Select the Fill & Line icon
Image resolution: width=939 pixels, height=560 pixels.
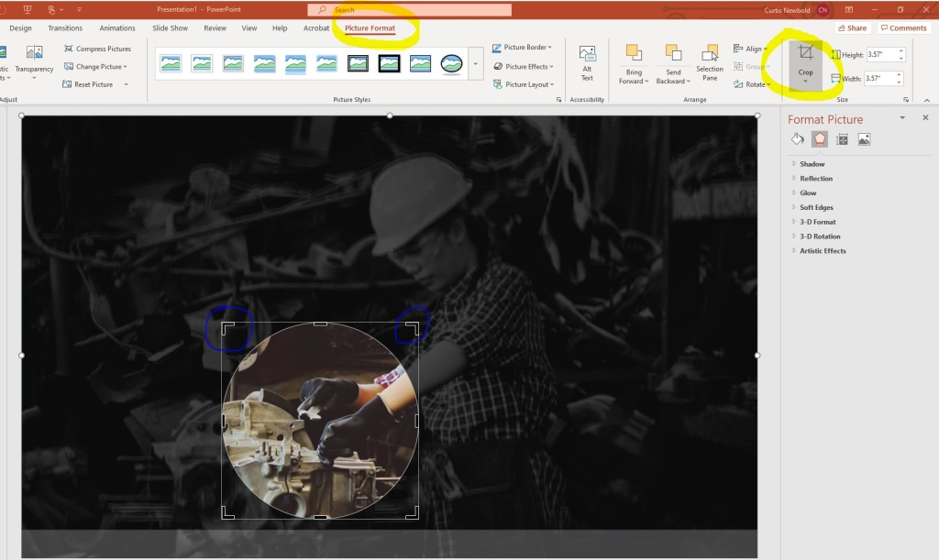click(x=796, y=138)
